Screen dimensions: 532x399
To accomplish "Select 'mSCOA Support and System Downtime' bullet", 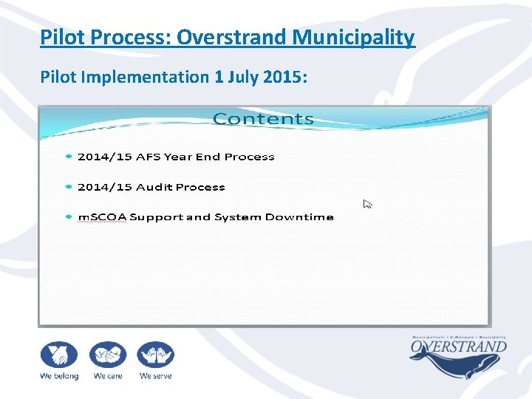I will tap(205, 217).
